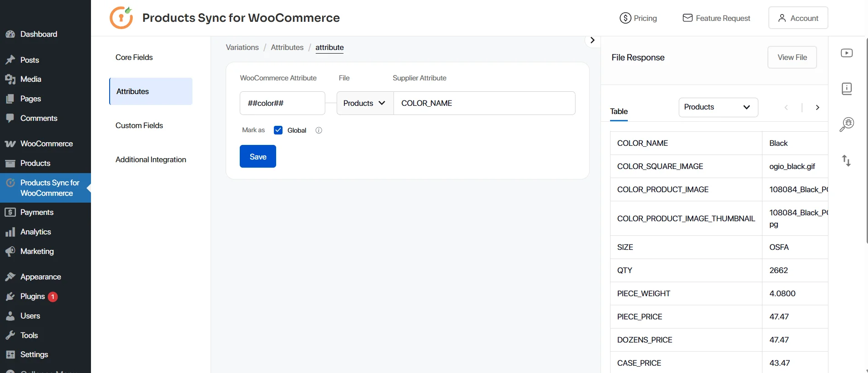The height and width of the screenshot is (373, 868).
Task: Open the video tutorial play icon
Action: click(847, 53)
